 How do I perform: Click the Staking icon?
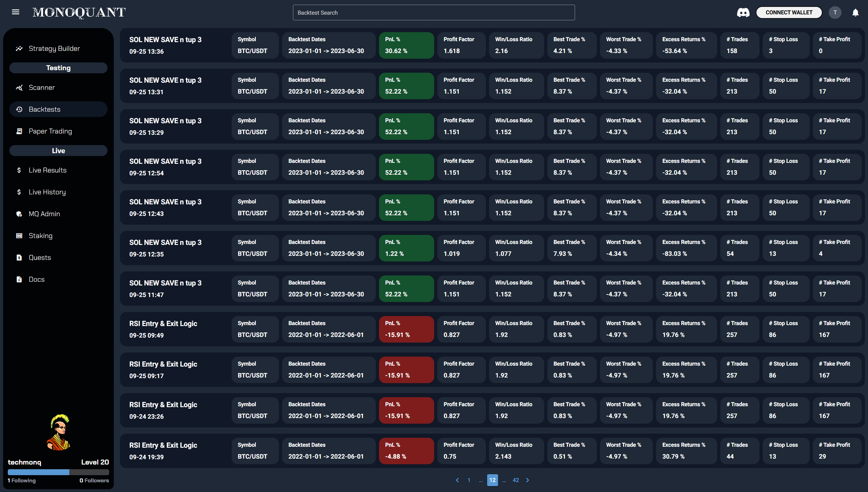(19, 236)
